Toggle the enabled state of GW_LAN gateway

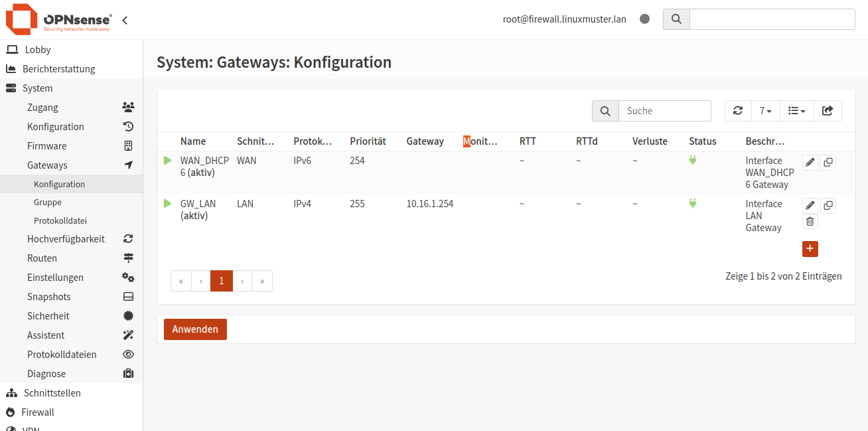(x=167, y=203)
